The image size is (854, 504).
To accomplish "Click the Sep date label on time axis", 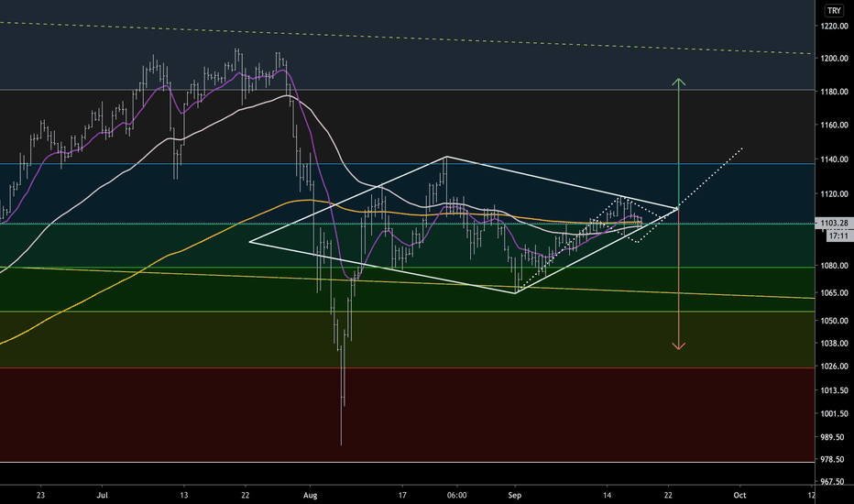I will [x=515, y=495].
